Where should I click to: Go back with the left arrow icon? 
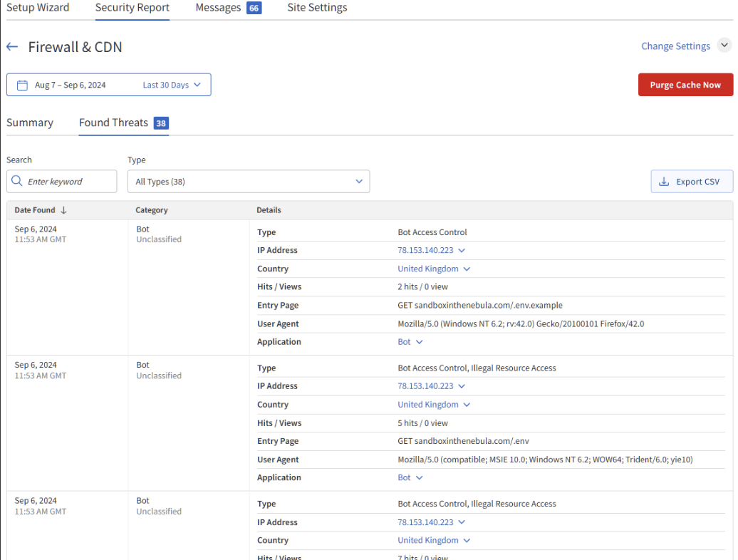12,46
